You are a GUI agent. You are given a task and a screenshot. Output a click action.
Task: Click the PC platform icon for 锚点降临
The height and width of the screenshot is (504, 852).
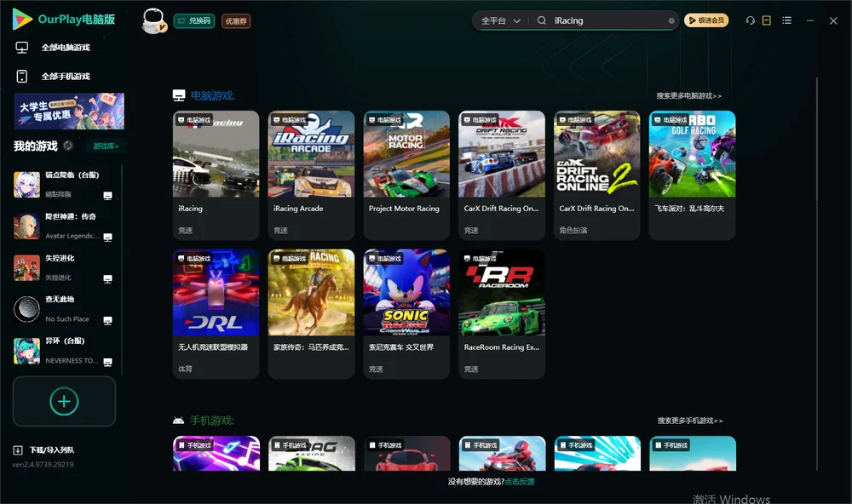click(x=107, y=196)
